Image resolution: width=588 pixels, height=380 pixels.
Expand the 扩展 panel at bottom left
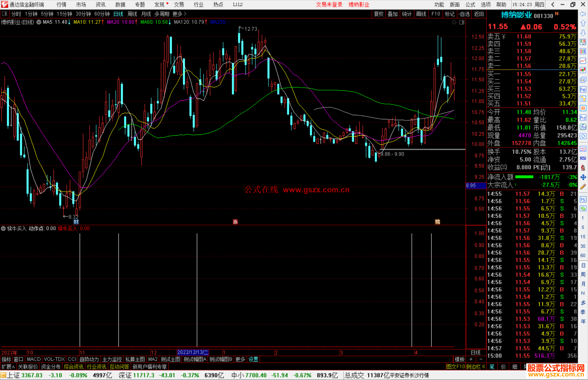point(8,367)
